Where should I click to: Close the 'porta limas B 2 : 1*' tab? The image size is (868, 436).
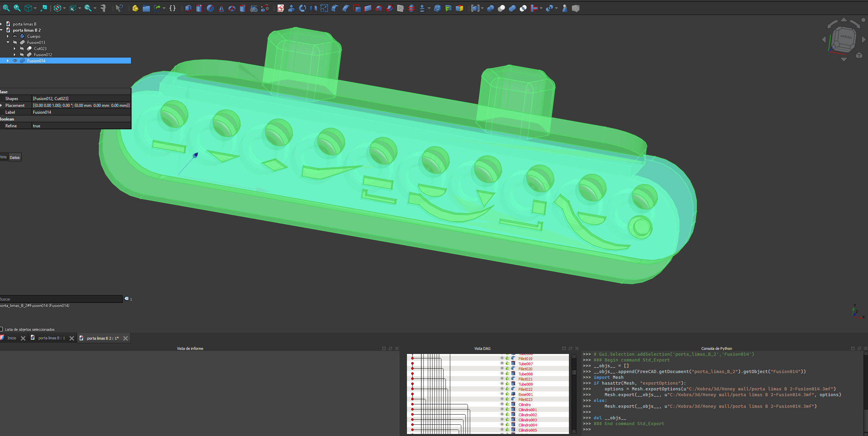pyautogui.click(x=126, y=338)
